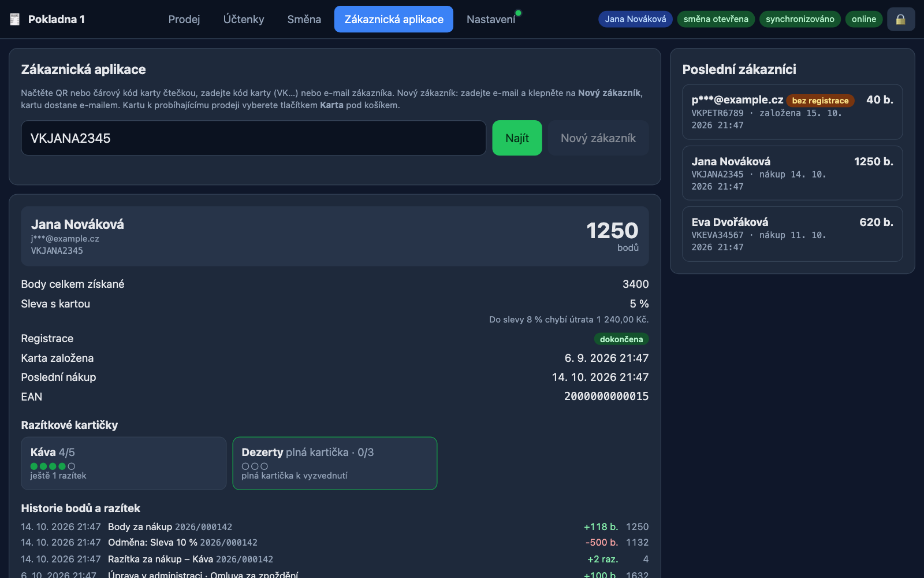This screenshot has height=578, width=924.
Task: Click the Nový zákazník button
Action: pyautogui.click(x=598, y=138)
